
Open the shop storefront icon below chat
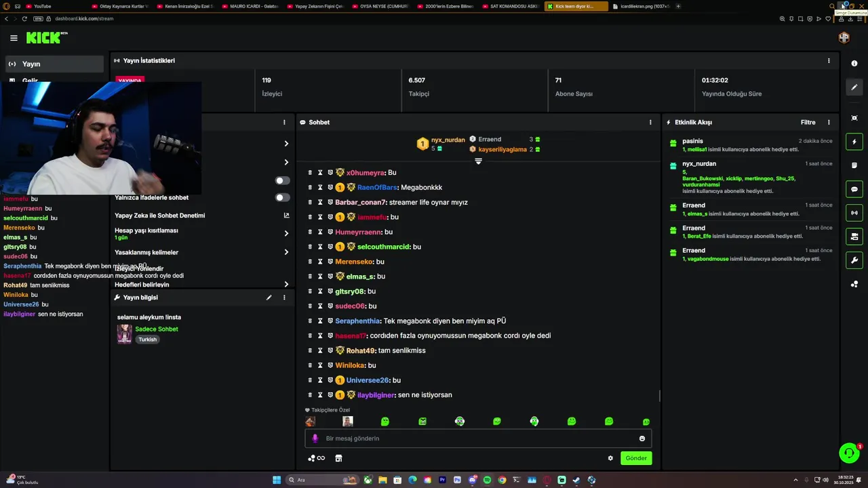pyautogui.click(x=338, y=458)
